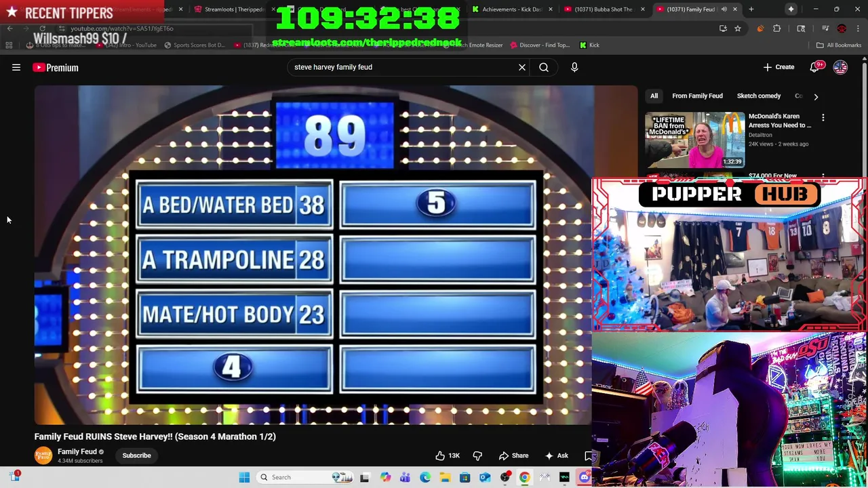This screenshot has width=868, height=488.
Task: Subscribe to the Family Feud channel
Action: (136, 455)
